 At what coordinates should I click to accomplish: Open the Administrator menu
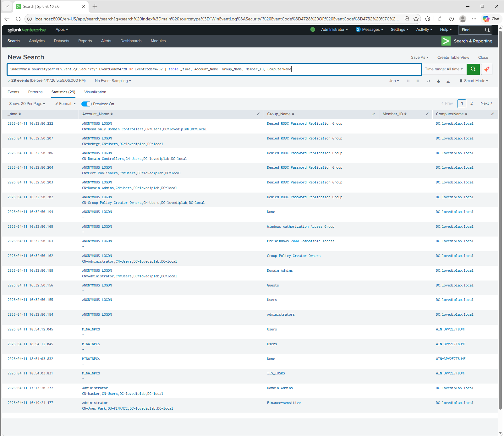pyautogui.click(x=334, y=30)
